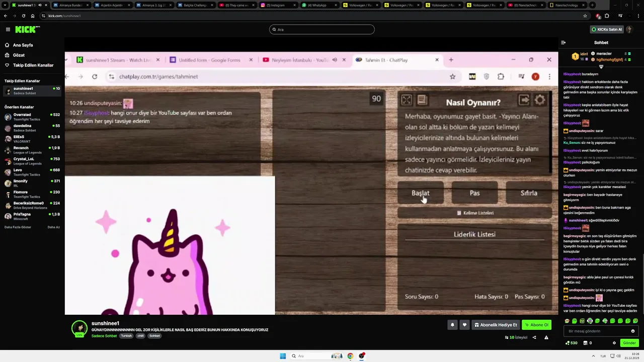
Task: Show hidden tray icons with the taskbar chevron
Action: (x=594, y=356)
